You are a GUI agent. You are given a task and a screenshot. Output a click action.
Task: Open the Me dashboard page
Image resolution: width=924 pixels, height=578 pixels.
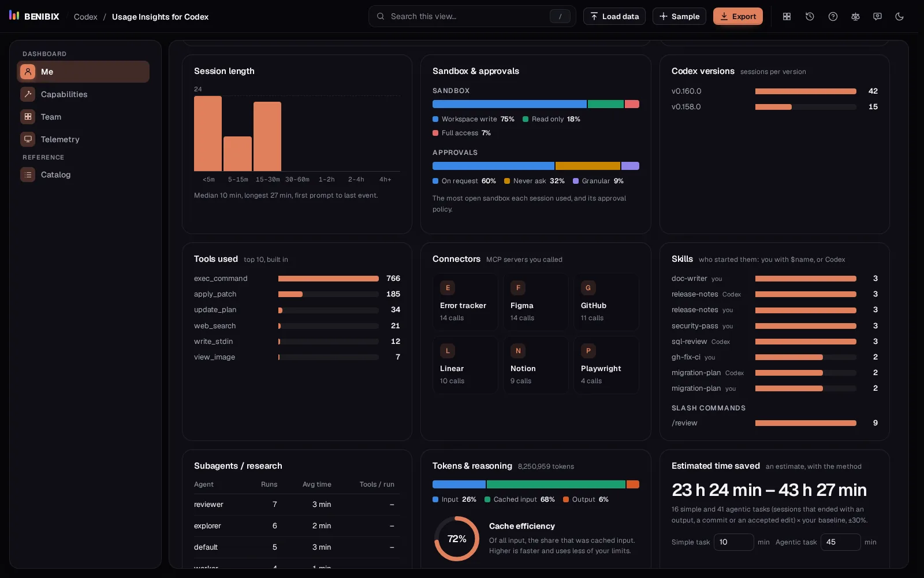click(x=83, y=72)
